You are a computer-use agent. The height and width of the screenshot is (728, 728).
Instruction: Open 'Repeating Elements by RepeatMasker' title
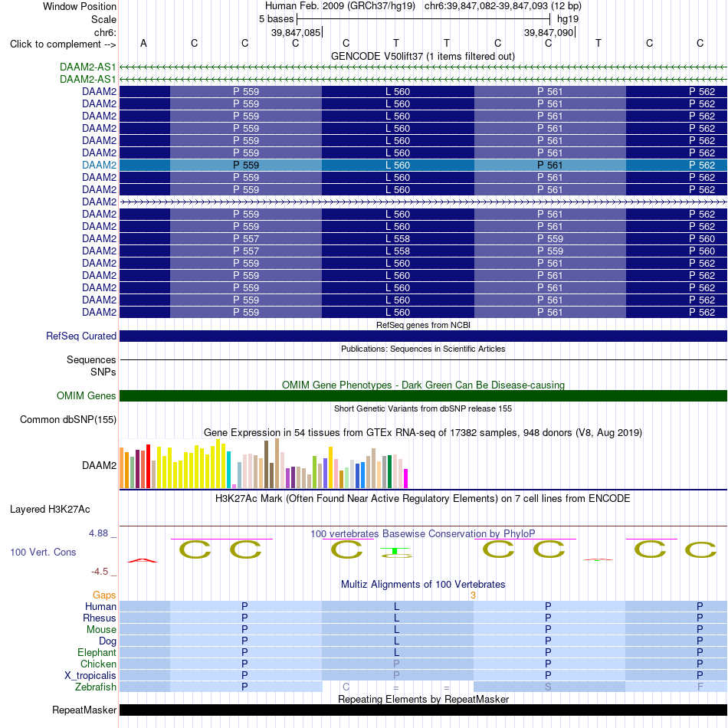[x=423, y=699]
